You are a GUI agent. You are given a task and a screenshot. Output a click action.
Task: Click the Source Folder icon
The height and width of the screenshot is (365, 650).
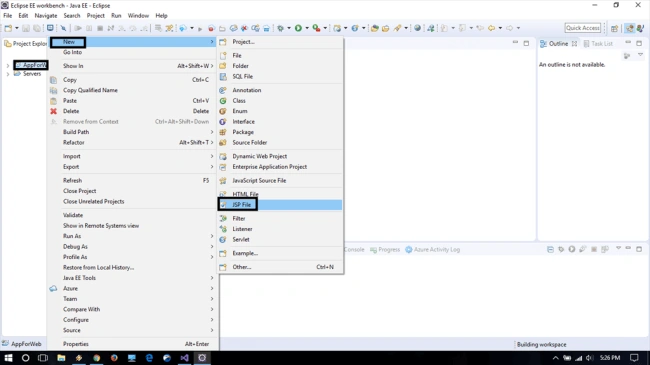pos(223,142)
